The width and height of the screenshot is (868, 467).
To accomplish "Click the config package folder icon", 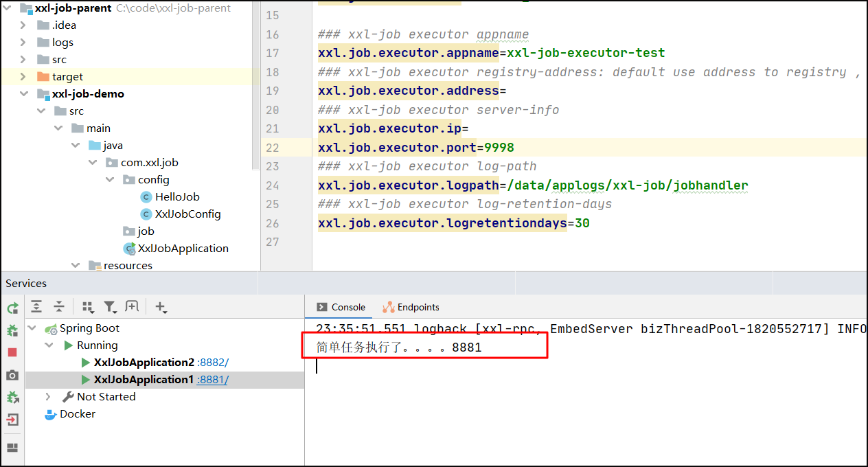I will tap(129, 180).
